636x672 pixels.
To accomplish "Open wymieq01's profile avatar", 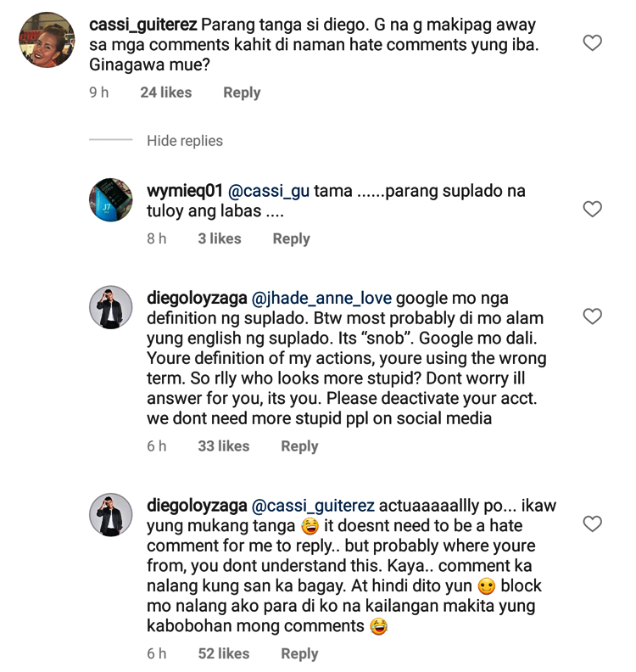I will (x=111, y=200).
